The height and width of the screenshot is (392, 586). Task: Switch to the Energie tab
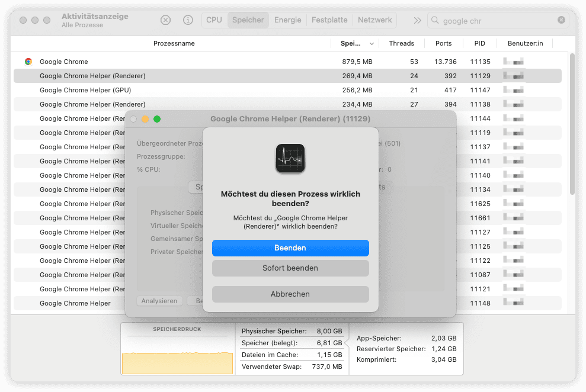point(288,20)
